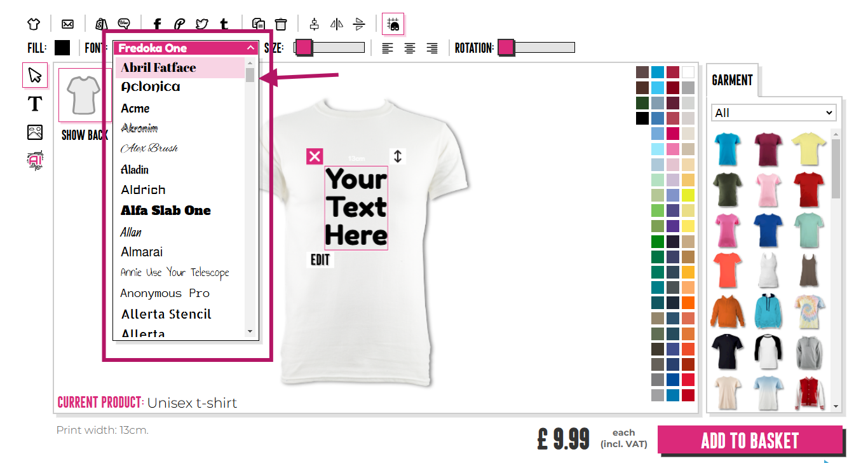Select the Text tool
This screenshot has width=868, height=463.
[34, 104]
